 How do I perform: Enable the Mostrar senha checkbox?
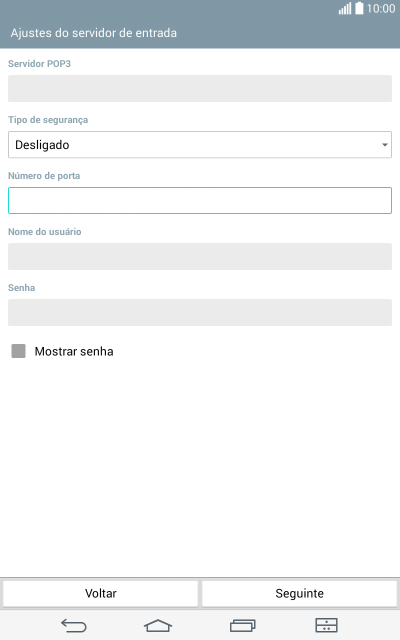point(18,351)
